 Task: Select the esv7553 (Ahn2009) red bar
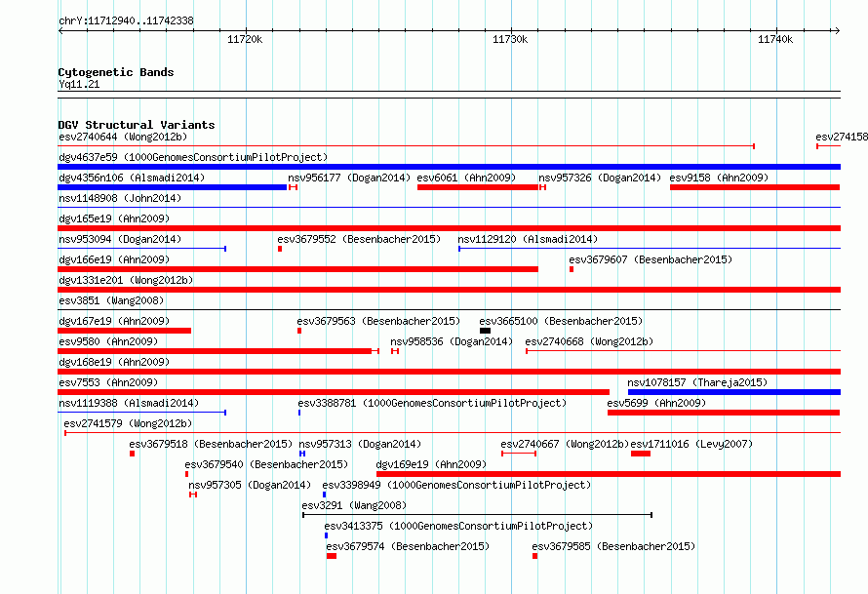334,392
